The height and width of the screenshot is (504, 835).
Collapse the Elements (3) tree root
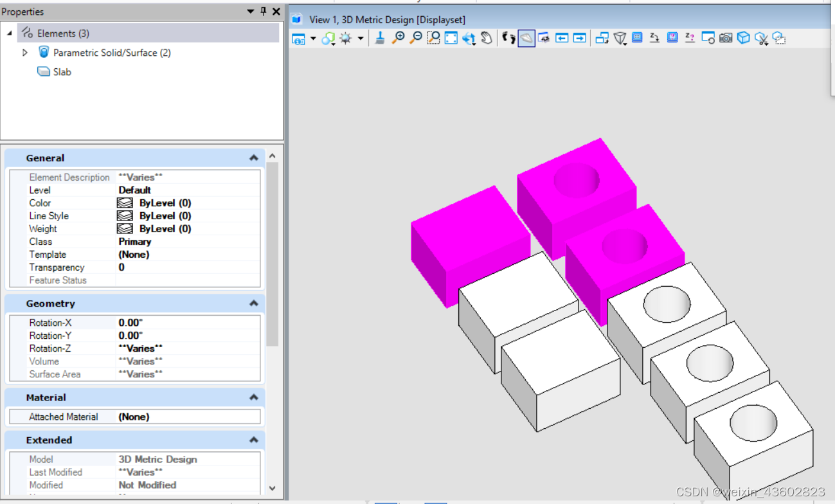pos(10,33)
